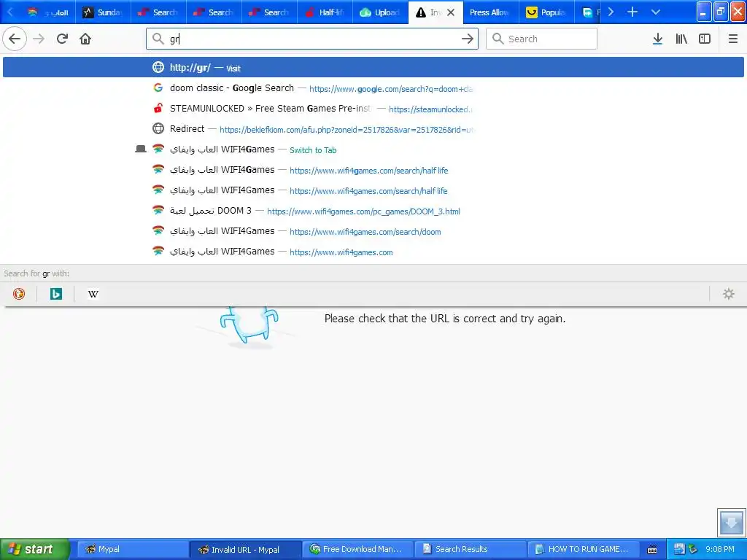Show the sidebar via toolbar icon
The image size is (747, 560).
tap(705, 39)
